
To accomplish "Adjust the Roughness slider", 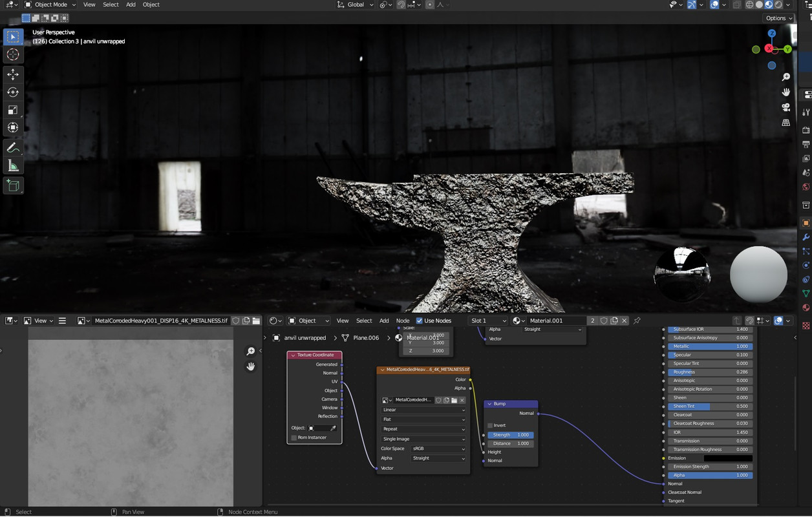I will (710, 372).
